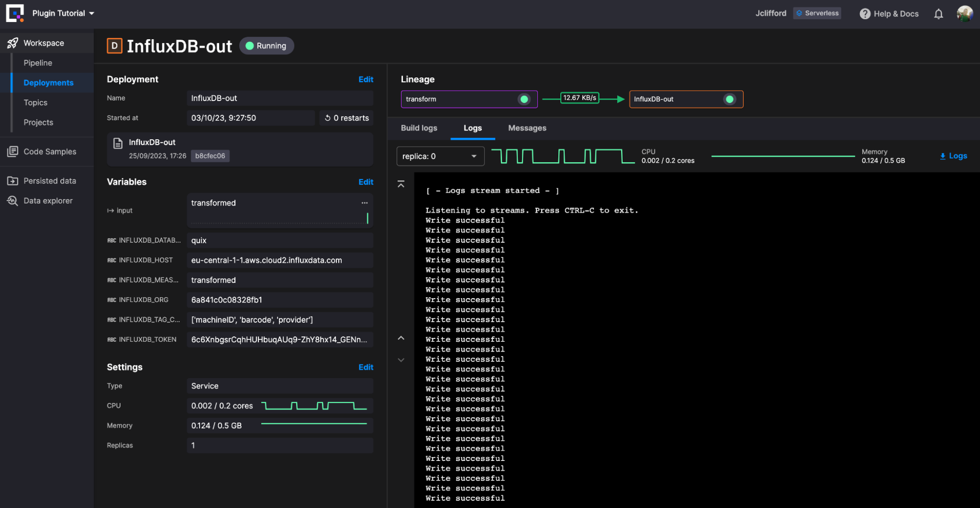Select Deployments in sidebar

point(49,83)
